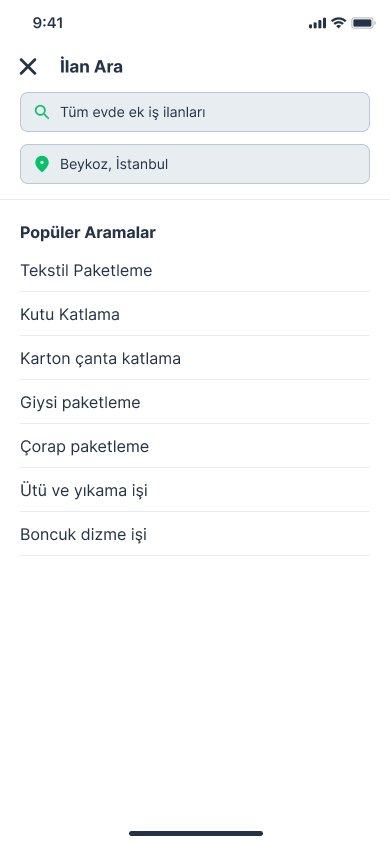Viewport: 390px width, 844px height.
Task: Click the İlan Ara page title
Action: point(91,67)
